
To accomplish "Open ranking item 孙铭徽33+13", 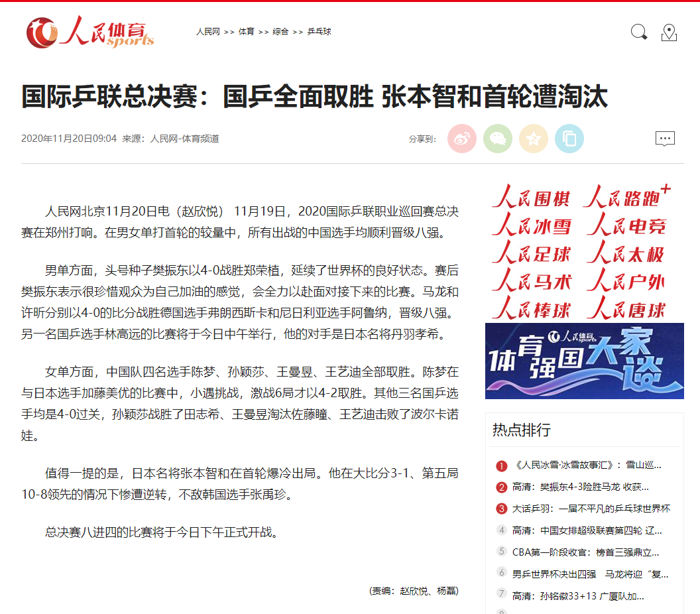I will tap(577, 596).
